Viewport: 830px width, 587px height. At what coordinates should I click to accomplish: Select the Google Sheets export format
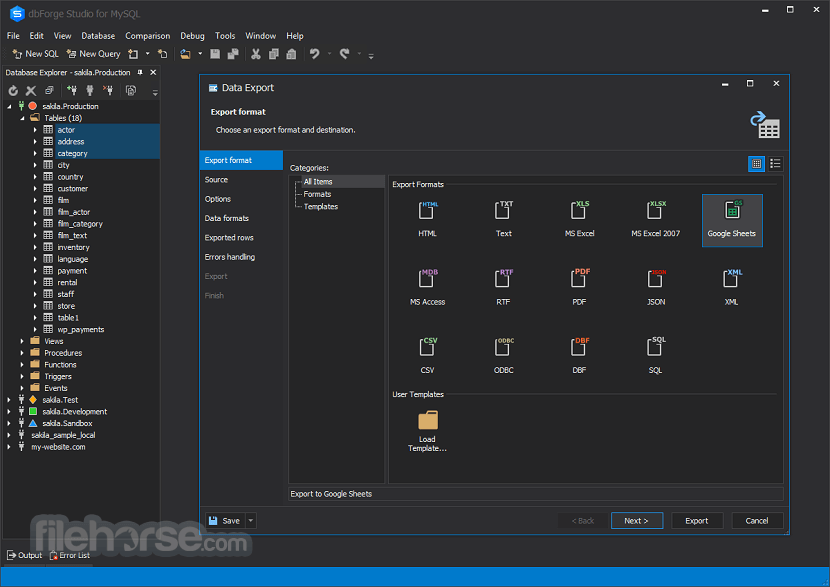coord(732,220)
